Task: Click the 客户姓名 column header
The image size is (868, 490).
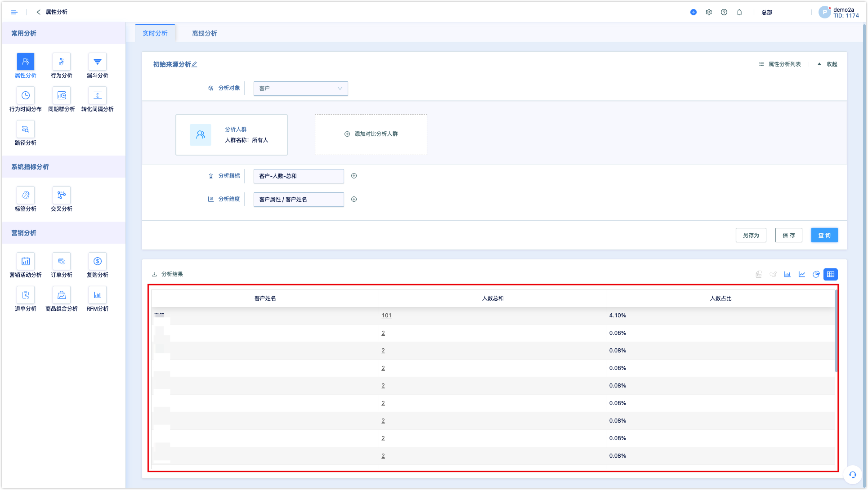Action: point(265,298)
